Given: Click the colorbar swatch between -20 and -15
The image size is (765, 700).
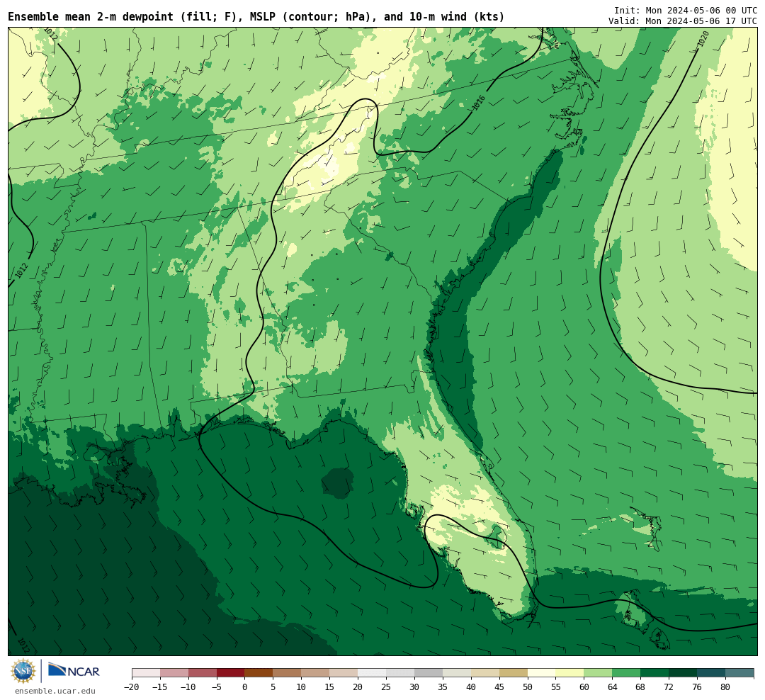Looking at the screenshot, I should point(146,673).
